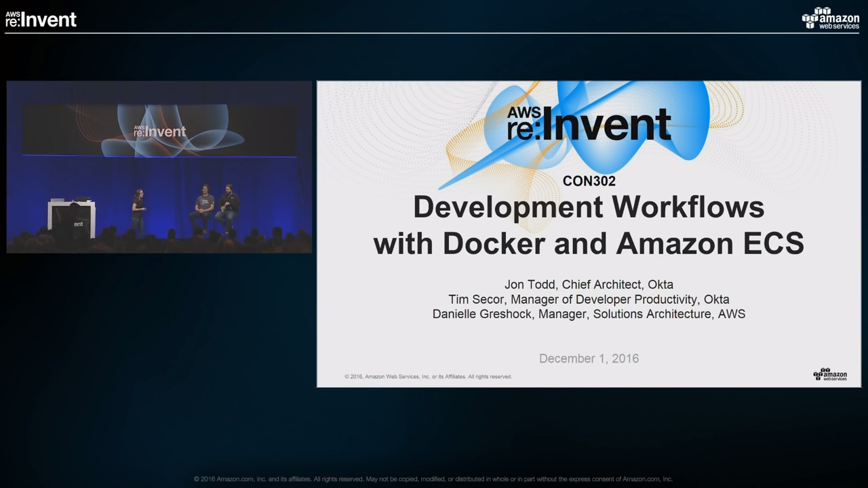Click the Amazon Web Services logo at top-right
Viewport: 868px width, 488px height.
[830, 19]
